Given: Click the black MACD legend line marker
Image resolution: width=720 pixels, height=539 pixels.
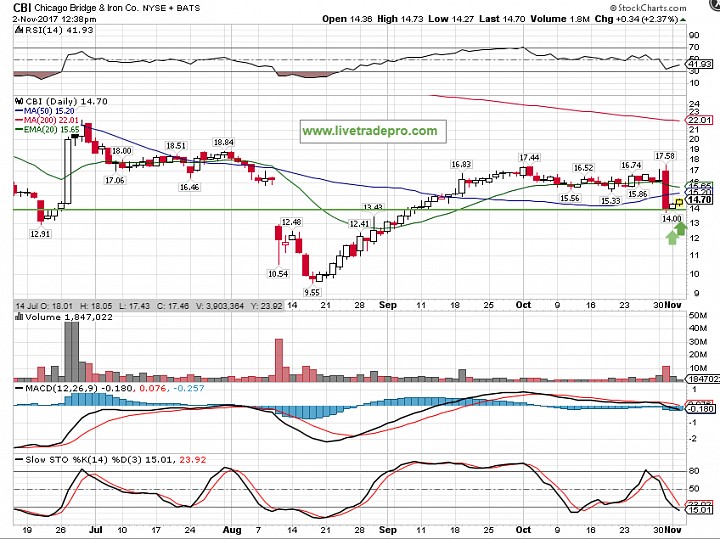Looking at the screenshot, I should (x=19, y=388).
